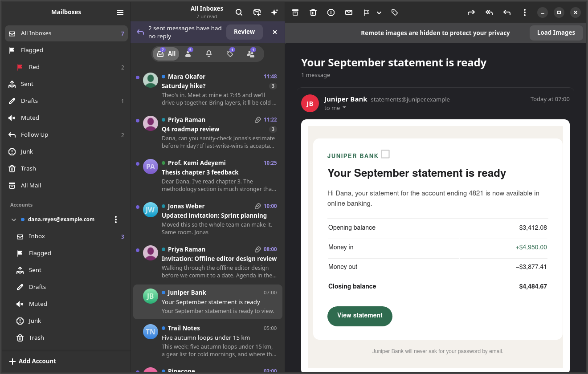The height and width of the screenshot is (374, 588).
Task: Open the top-level Flagged mailbox
Action: pyautogui.click(x=66, y=50)
